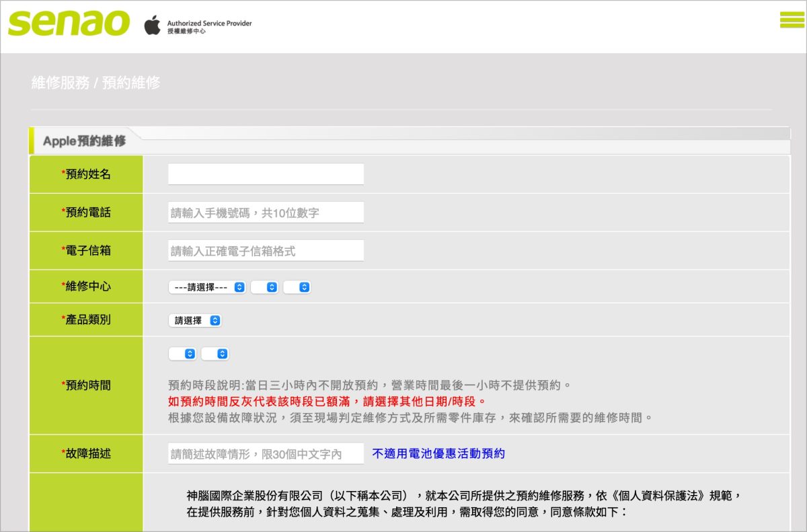The height and width of the screenshot is (532, 807).
Task: Open the second 預約時間 time-slot dropdown
Action: [x=215, y=354]
